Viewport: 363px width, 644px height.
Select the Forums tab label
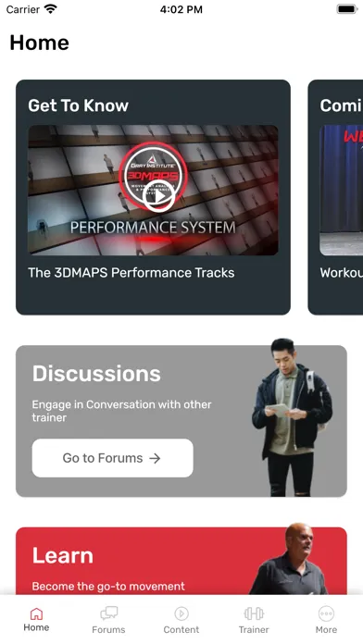point(108,629)
